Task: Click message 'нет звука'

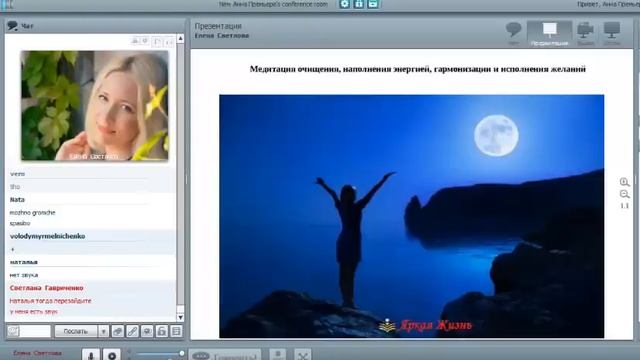Action: tap(24, 275)
